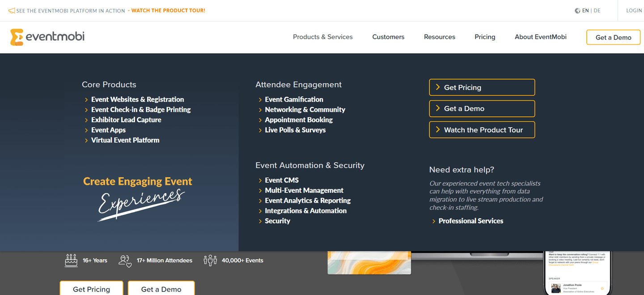Select Exhibitor Lead Capture
This screenshot has height=295, width=644.
click(126, 120)
